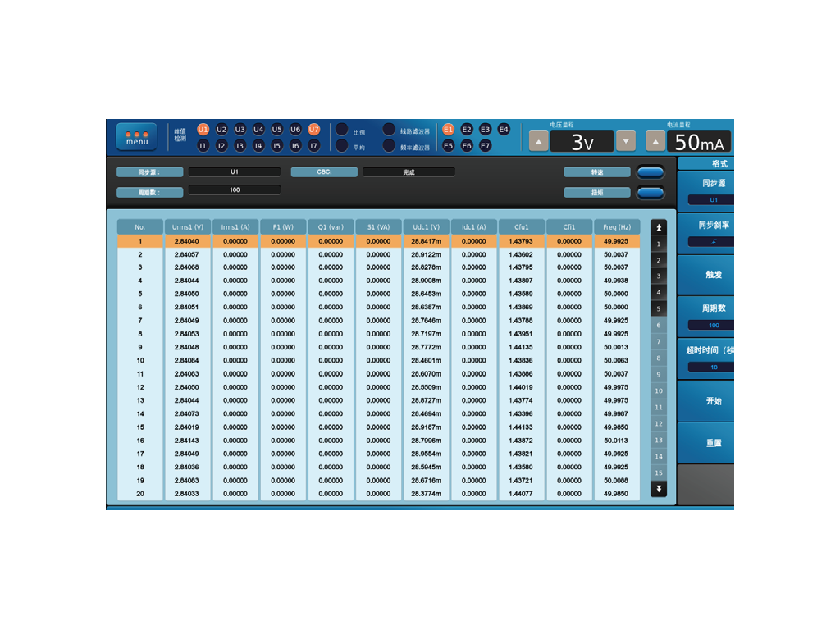Select the U2 voltage channel indicator
The image size is (840, 630).
(x=221, y=130)
